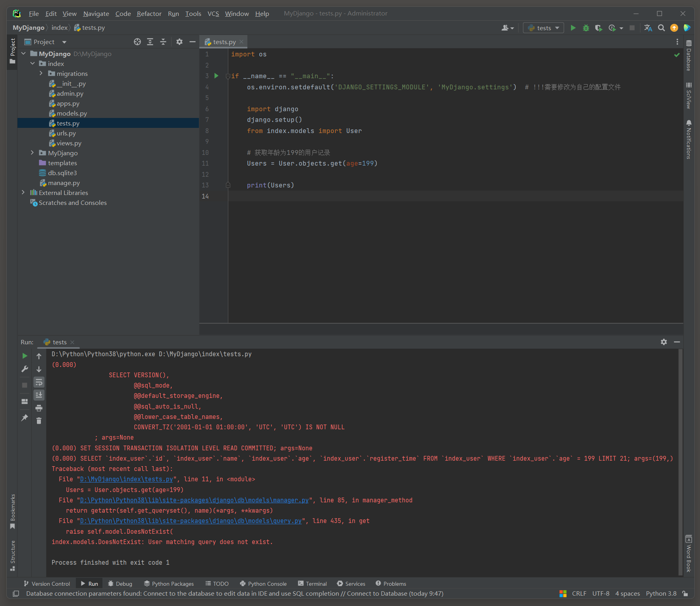Click the restore layout icon in Run panel

(x=25, y=401)
